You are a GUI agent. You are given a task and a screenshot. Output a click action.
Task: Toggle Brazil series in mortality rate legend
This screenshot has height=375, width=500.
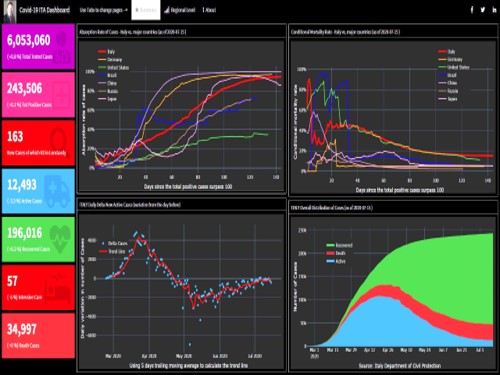pos(448,75)
